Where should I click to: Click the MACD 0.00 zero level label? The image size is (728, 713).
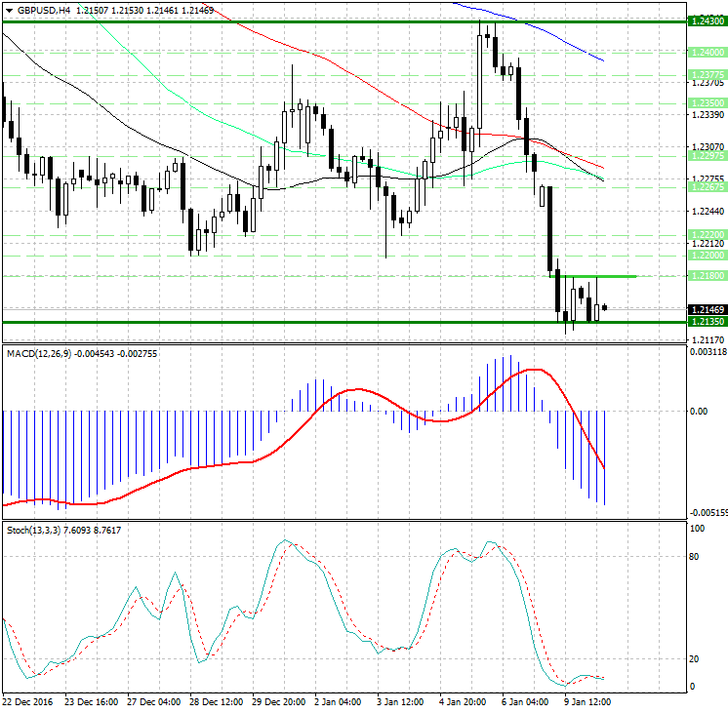point(699,412)
